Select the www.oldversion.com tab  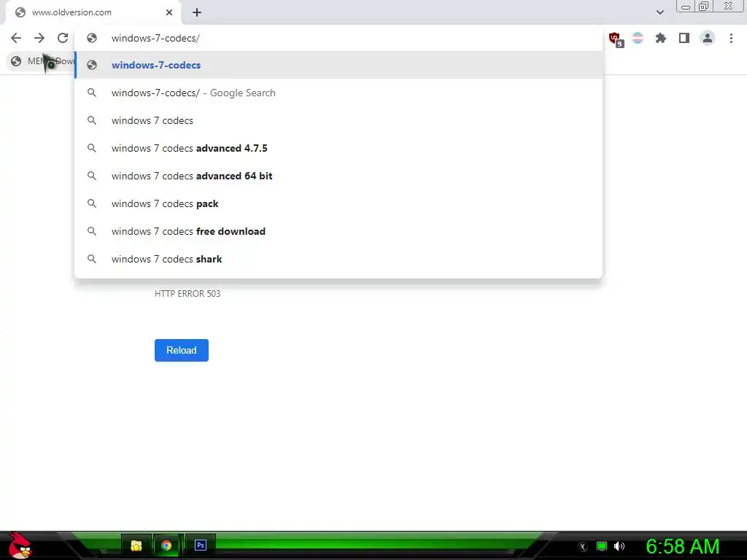point(93,12)
